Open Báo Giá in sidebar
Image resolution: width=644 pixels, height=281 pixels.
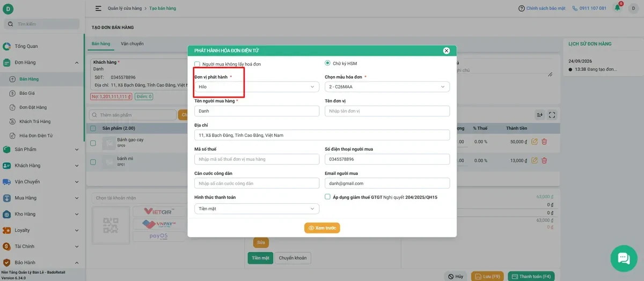point(42,93)
